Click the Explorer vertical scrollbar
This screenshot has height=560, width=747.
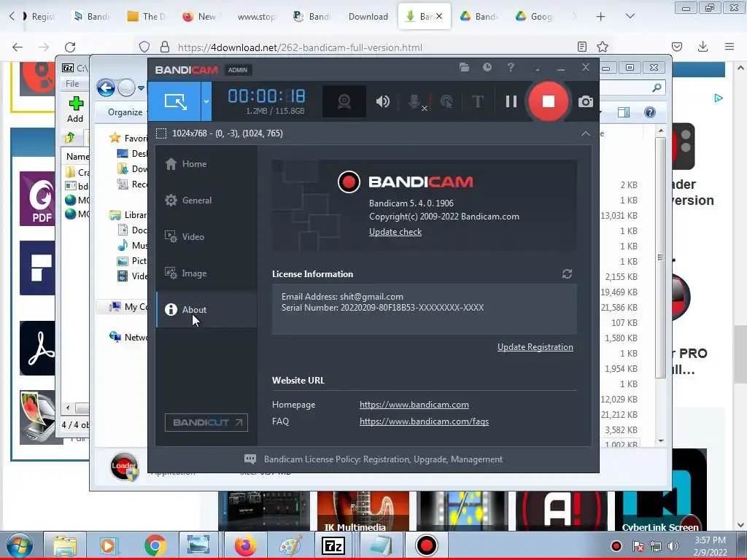coord(660,257)
